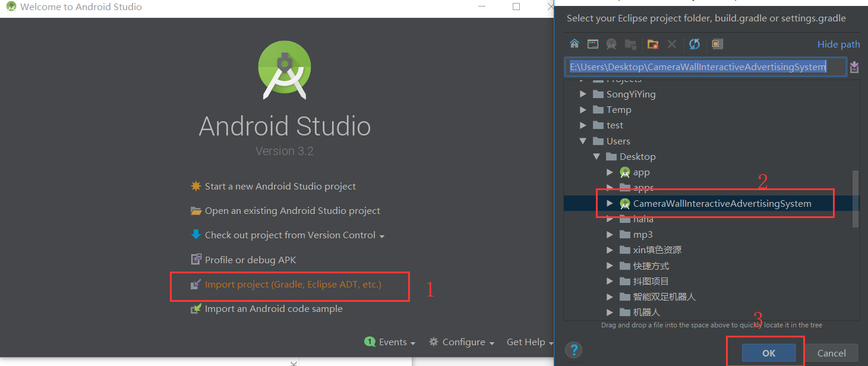The image size is (868, 366).
Task: Click the Home directory icon
Action: coord(574,43)
